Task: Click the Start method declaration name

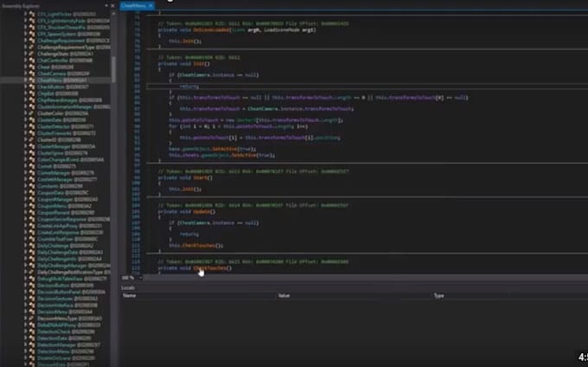Action: pyautogui.click(x=201, y=177)
